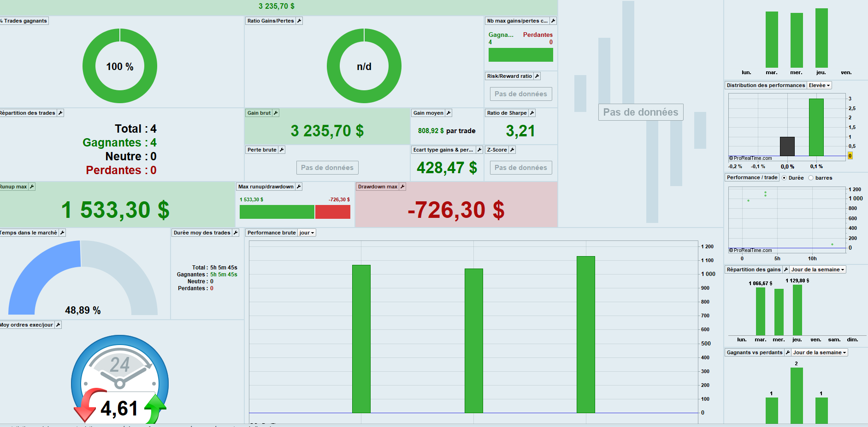
Task: Open the Drawdown max wrench settings
Action: point(402,187)
